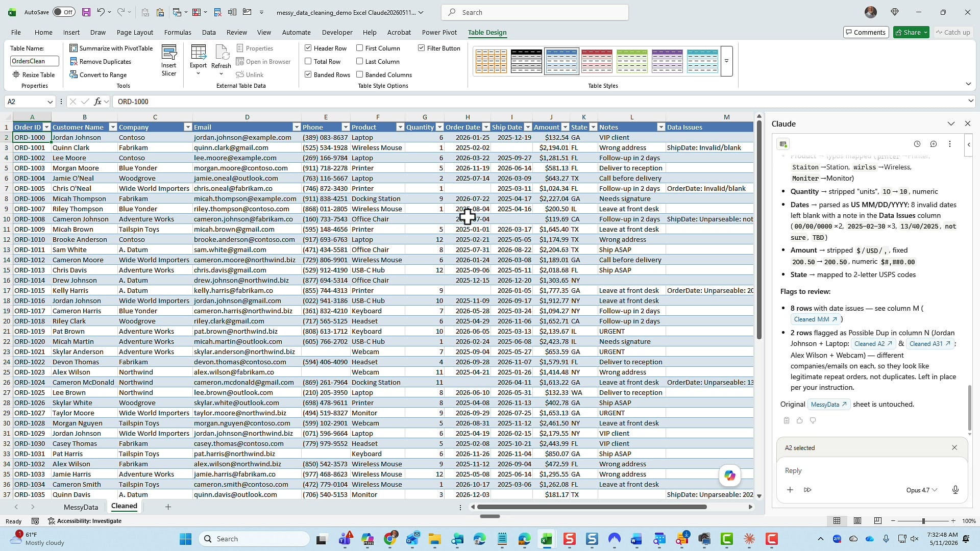
Task: Click the Undo arrow icon
Action: point(101,12)
